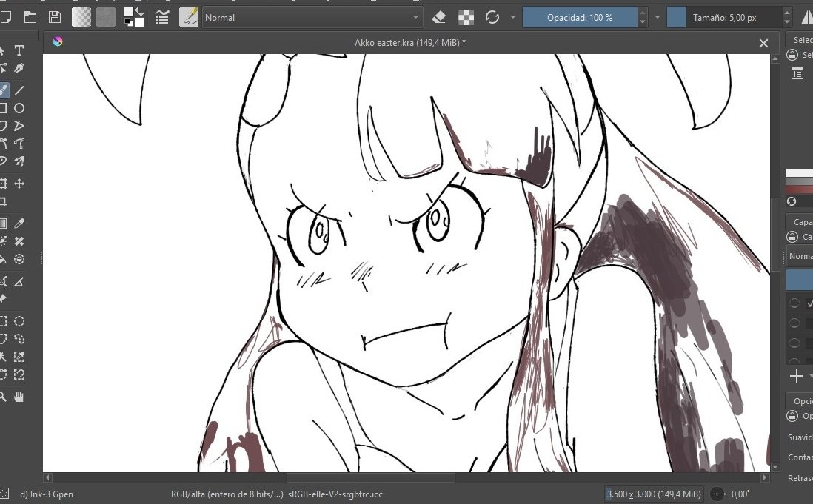Viewport: 813px width, 504px height.
Task: Toggle horizontal mirror tool
Action: pos(807,18)
